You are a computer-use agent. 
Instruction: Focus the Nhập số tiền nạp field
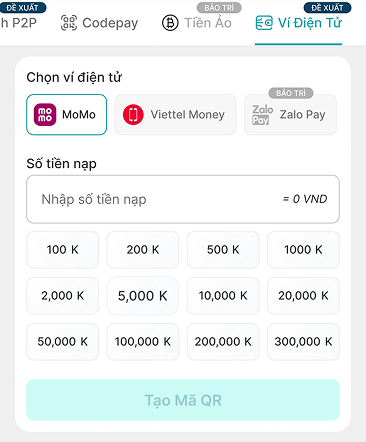183,199
